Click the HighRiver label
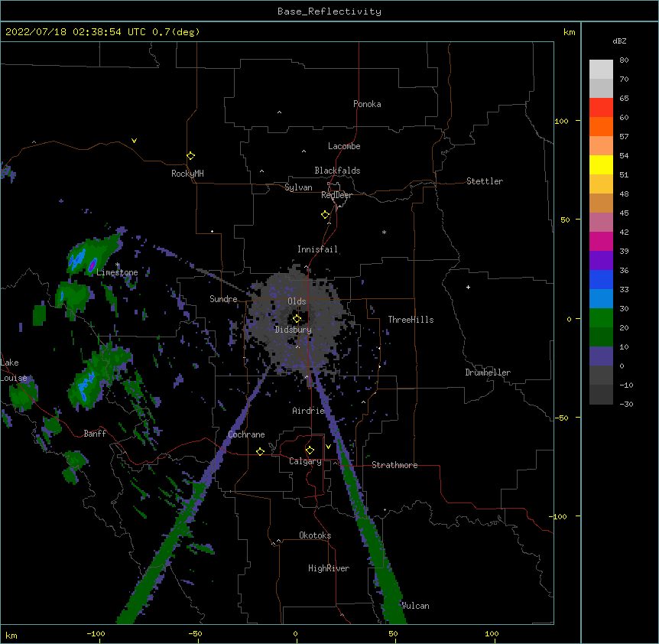This screenshot has width=659, height=644. 329,568
